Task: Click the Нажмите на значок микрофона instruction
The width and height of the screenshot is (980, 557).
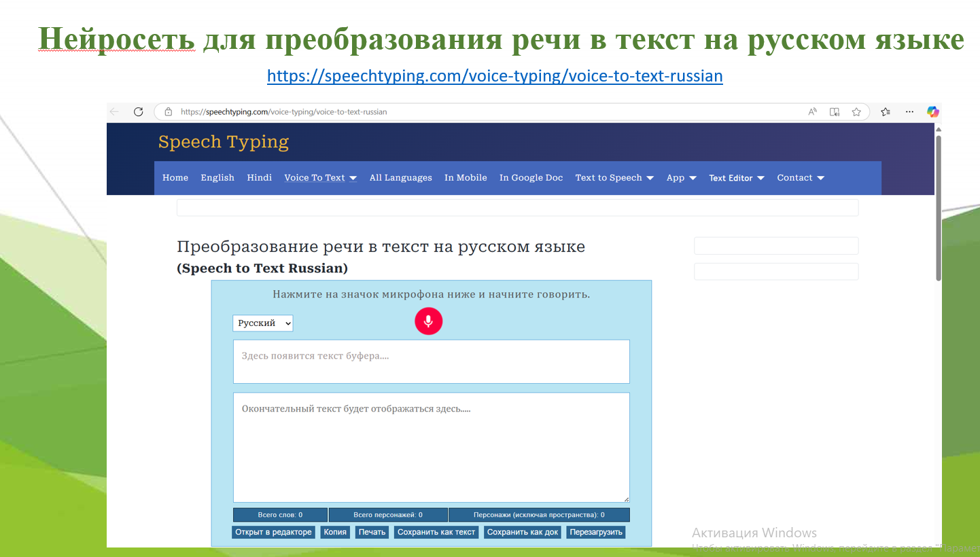Action: (432, 294)
